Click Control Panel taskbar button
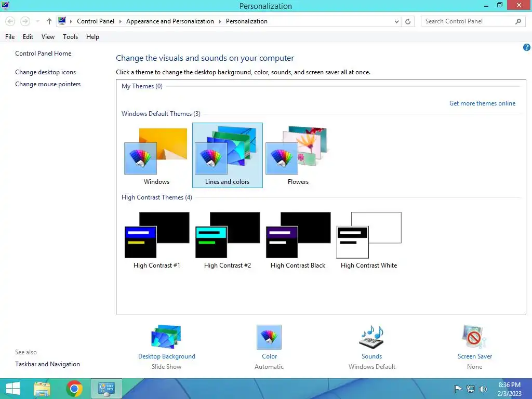 click(107, 389)
